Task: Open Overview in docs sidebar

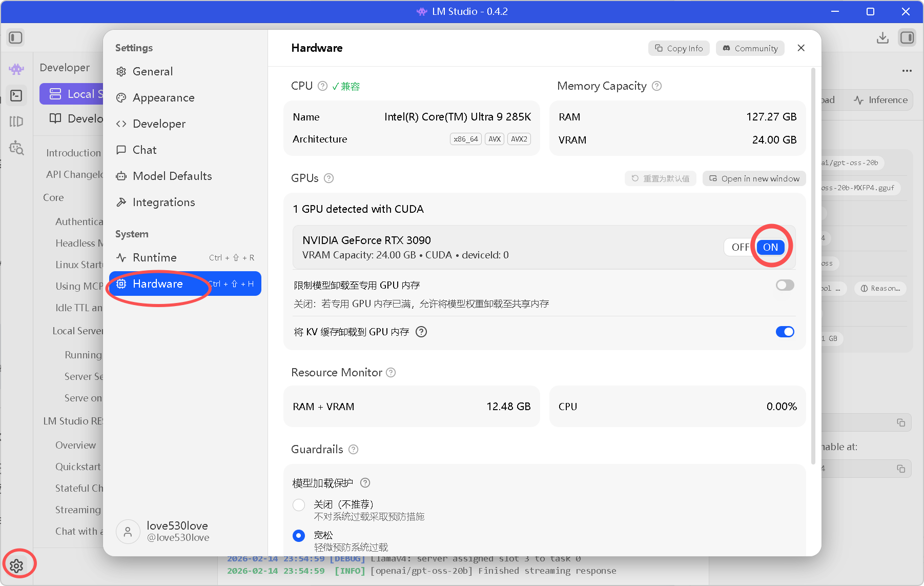Action: (75, 445)
